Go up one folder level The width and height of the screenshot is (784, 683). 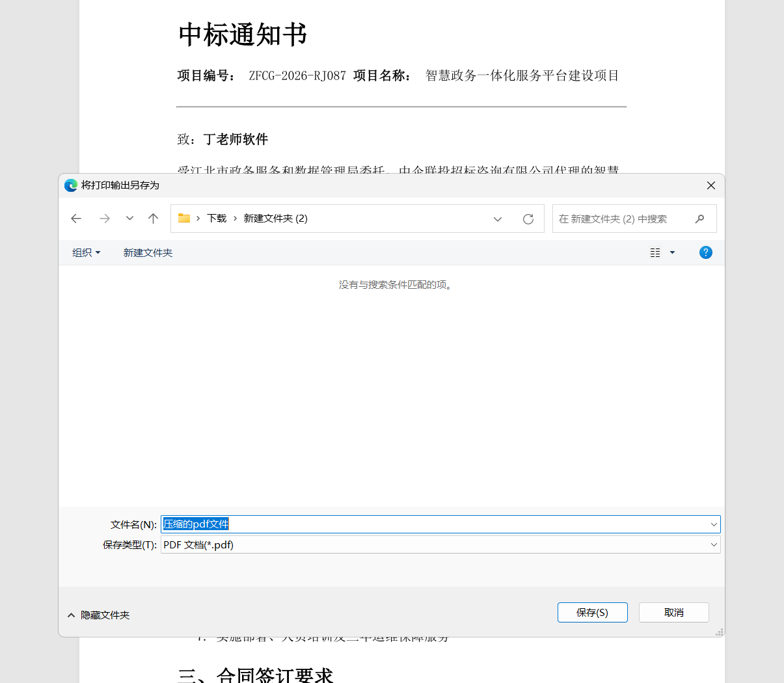point(153,219)
